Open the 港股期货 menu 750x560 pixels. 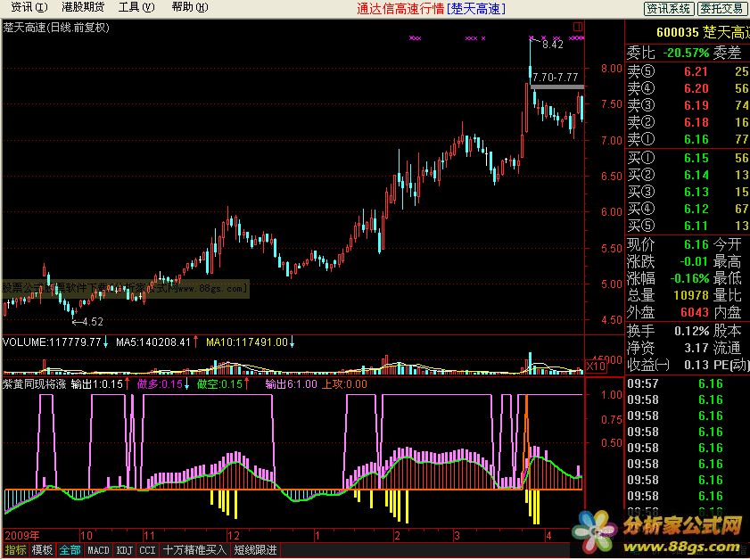(x=83, y=7)
